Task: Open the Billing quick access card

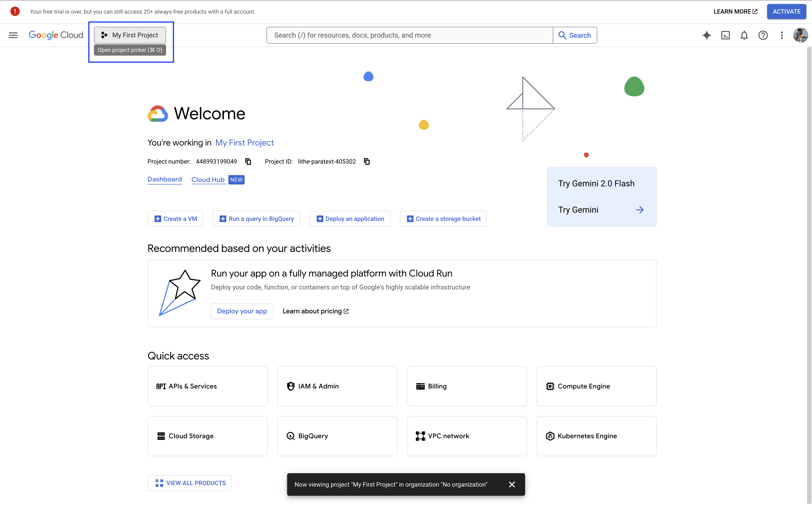Action: (x=467, y=386)
